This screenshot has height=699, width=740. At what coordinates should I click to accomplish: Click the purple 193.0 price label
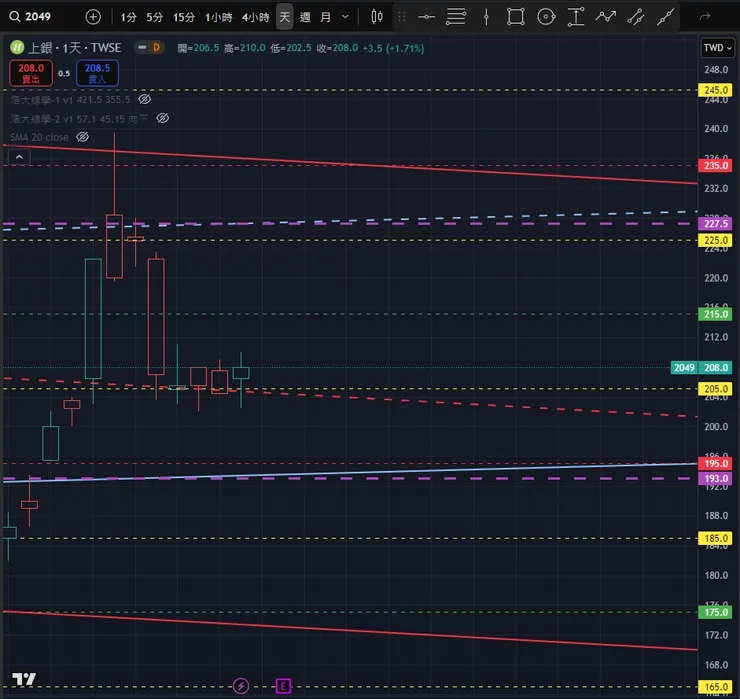click(x=715, y=479)
